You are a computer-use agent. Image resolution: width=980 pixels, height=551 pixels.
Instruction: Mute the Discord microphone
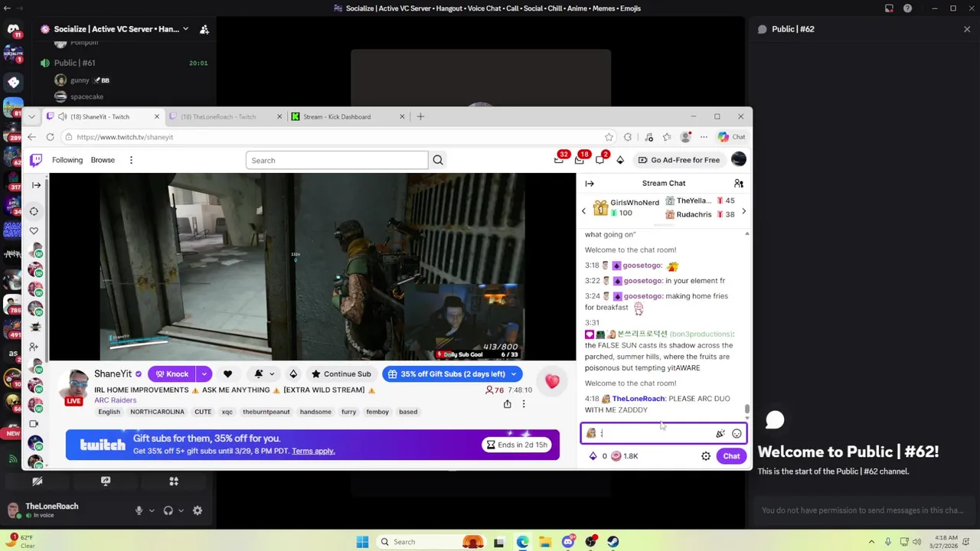(139, 510)
